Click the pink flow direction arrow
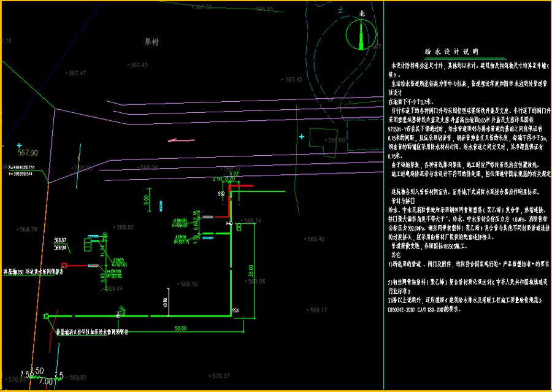The image size is (552, 392). coord(182,140)
